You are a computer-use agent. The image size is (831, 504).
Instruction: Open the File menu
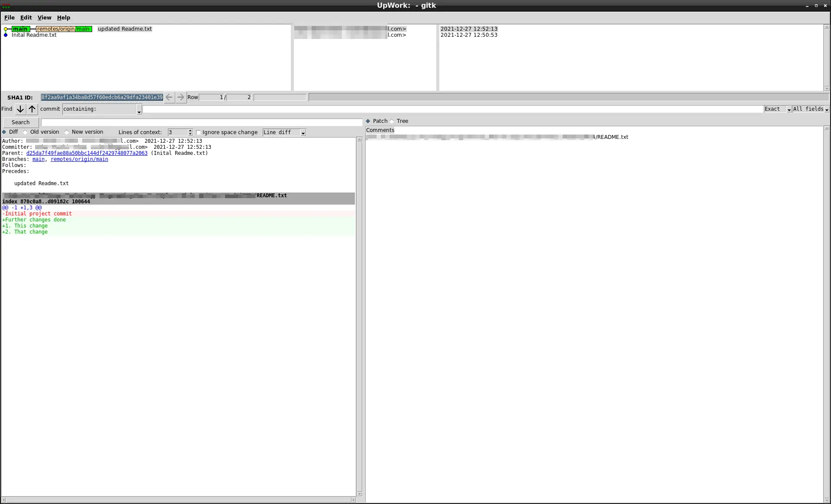coord(10,17)
